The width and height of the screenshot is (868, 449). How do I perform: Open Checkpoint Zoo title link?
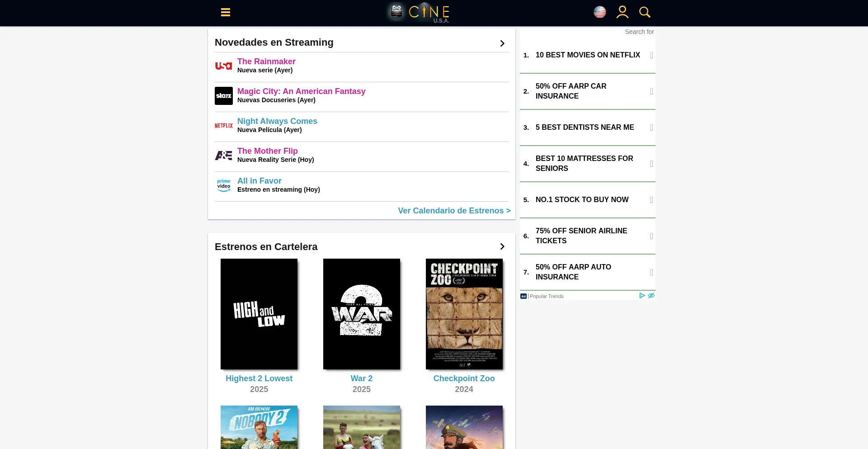tap(464, 378)
